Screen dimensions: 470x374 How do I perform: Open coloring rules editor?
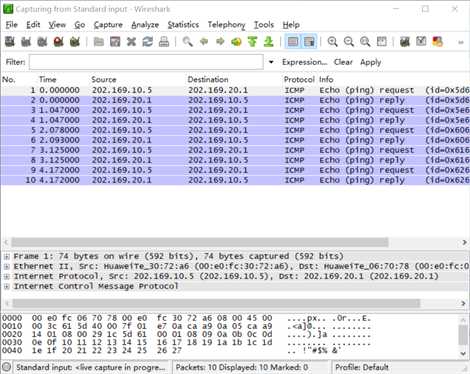click(438, 42)
